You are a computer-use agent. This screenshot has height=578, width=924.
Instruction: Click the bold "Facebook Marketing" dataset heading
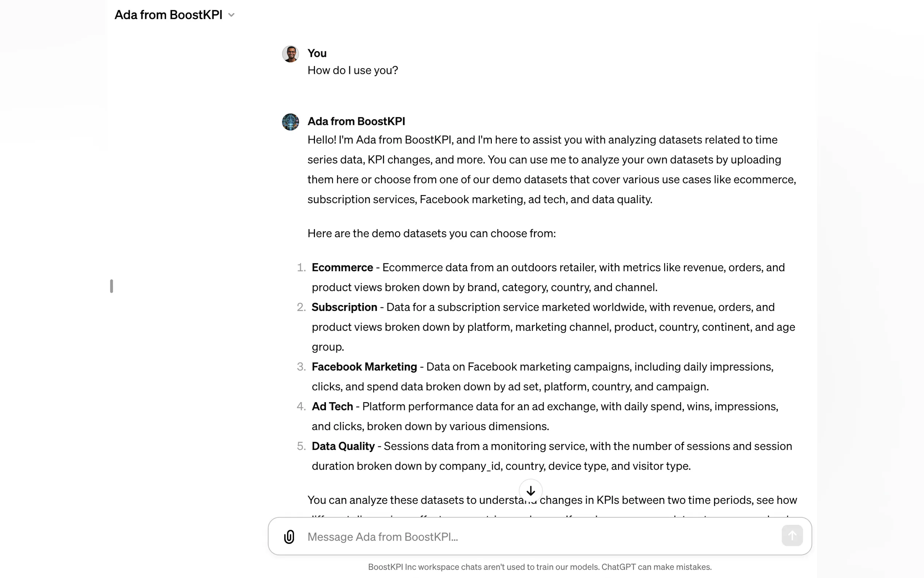click(x=364, y=367)
